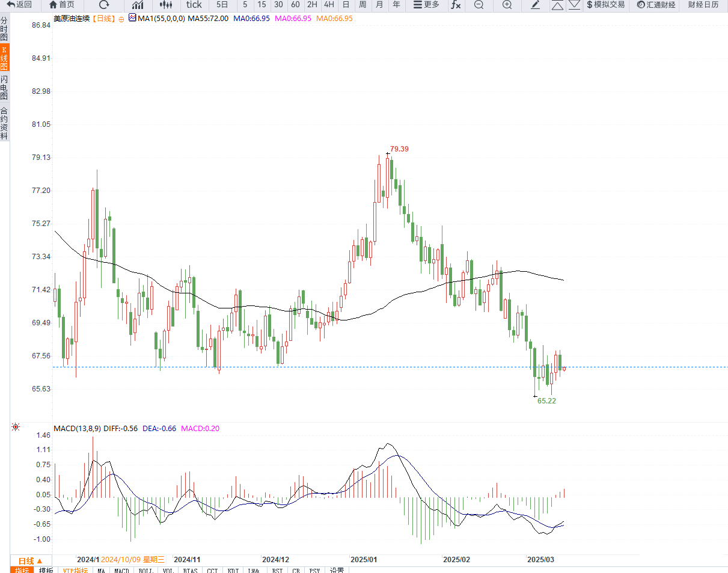Click the upward triangle icon in toolbar

557,5
